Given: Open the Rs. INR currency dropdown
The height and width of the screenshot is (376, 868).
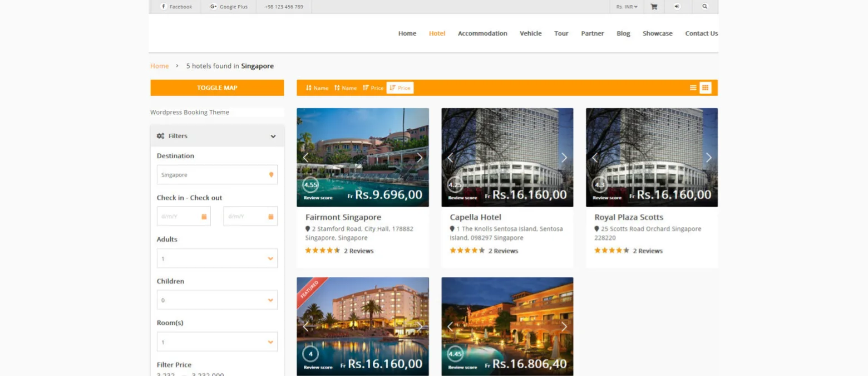Looking at the screenshot, I should (627, 7).
